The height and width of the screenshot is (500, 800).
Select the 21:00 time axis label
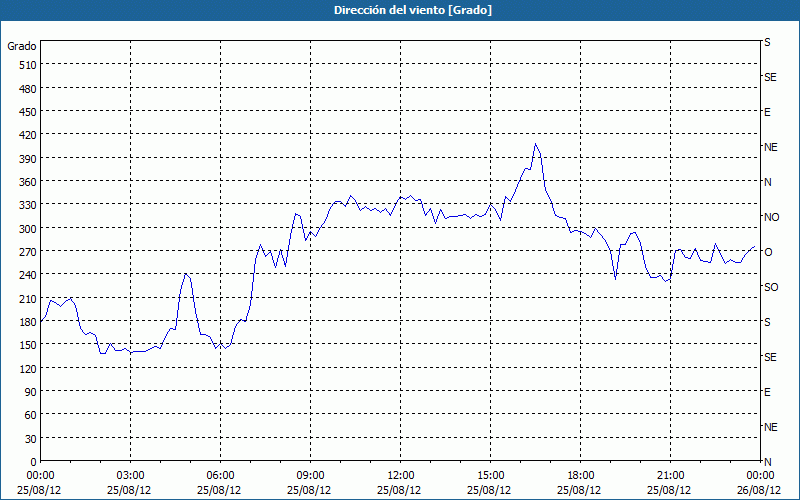pyautogui.click(x=670, y=476)
